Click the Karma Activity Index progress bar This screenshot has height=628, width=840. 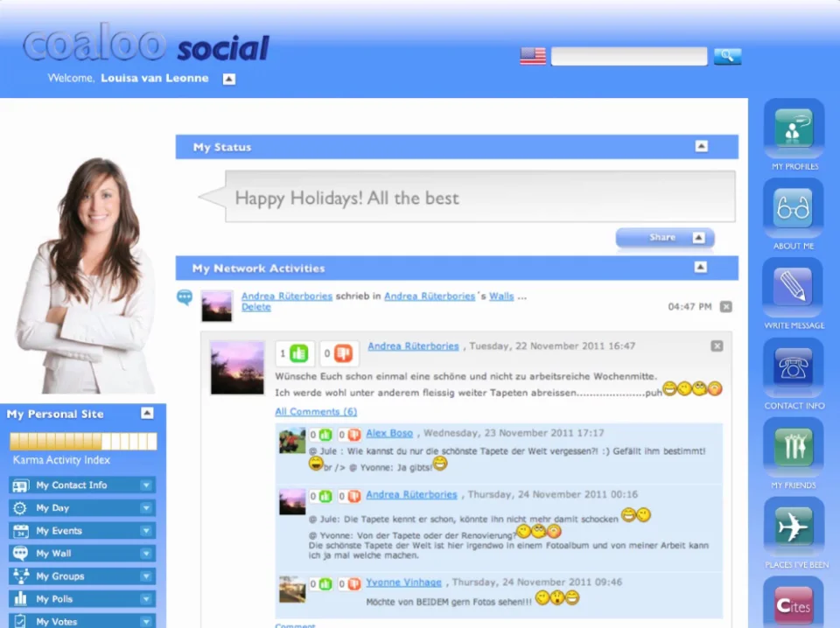[x=83, y=442]
